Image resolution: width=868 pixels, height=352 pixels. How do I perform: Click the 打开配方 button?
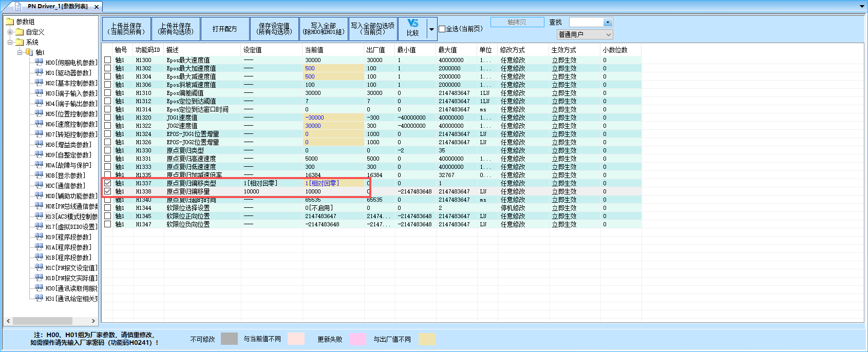(x=225, y=29)
